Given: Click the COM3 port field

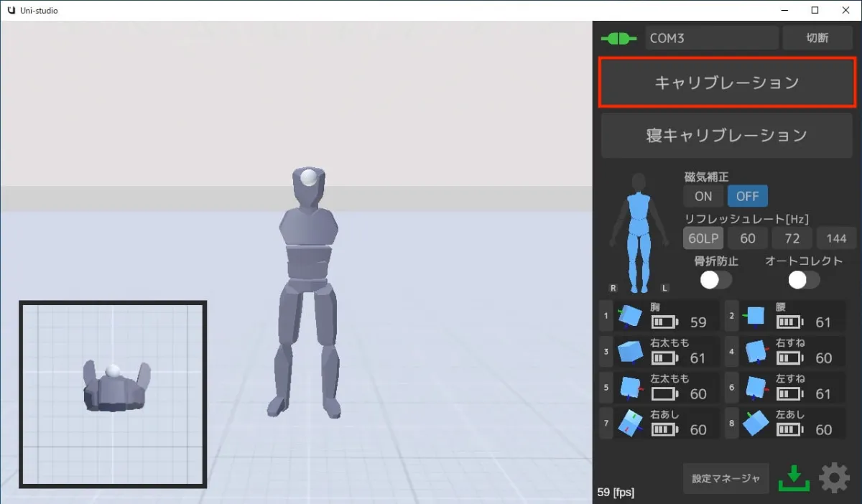Looking at the screenshot, I should point(711,37).
